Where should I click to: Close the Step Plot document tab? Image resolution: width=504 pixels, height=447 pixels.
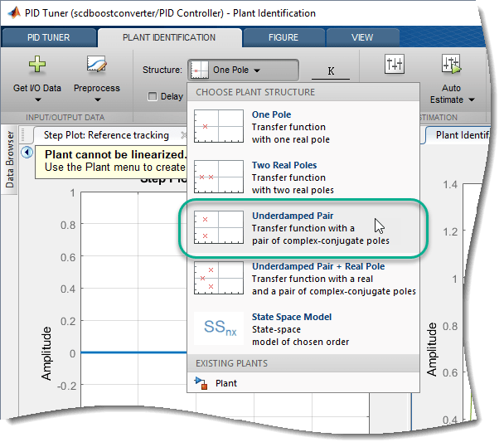(183, 135)
